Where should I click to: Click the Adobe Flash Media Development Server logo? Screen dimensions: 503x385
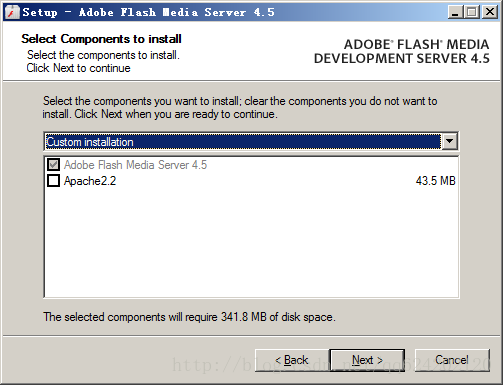402,51
